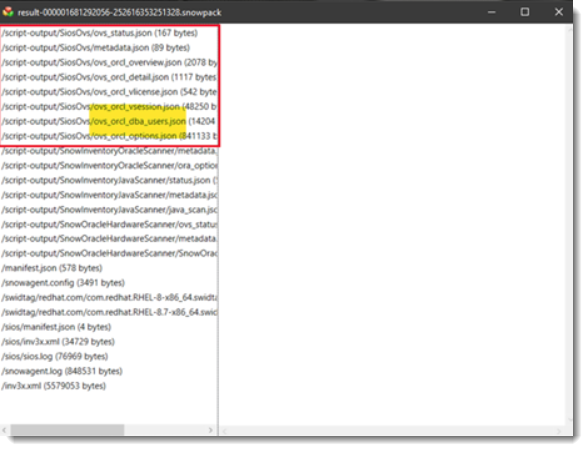
Task: Open /sios/inv3x.xml (34729 bytes)
Action: coord(58,342)
